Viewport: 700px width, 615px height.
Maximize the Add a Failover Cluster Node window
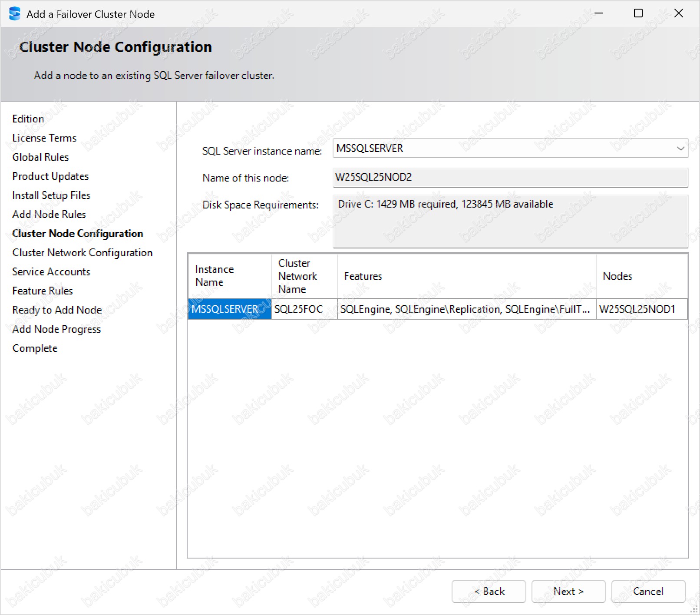click(638, 13)
